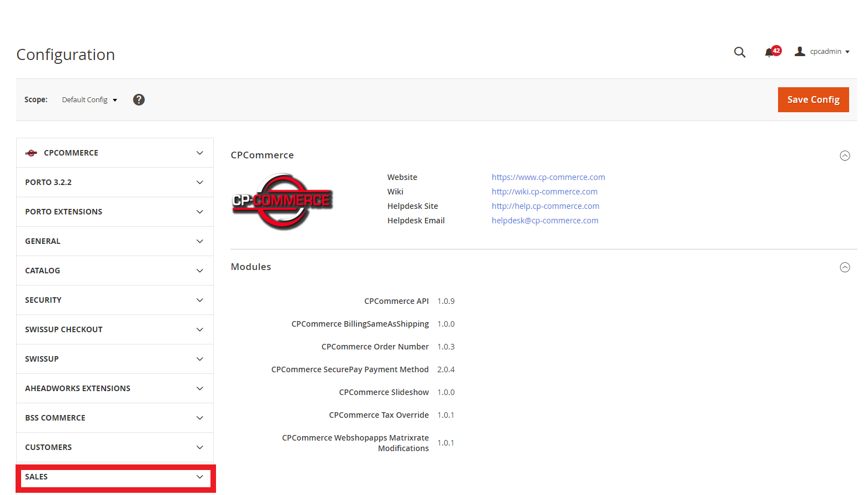Expand the Porto Extensions chevron
Screen dimensions: 868x495
point(200,212)
